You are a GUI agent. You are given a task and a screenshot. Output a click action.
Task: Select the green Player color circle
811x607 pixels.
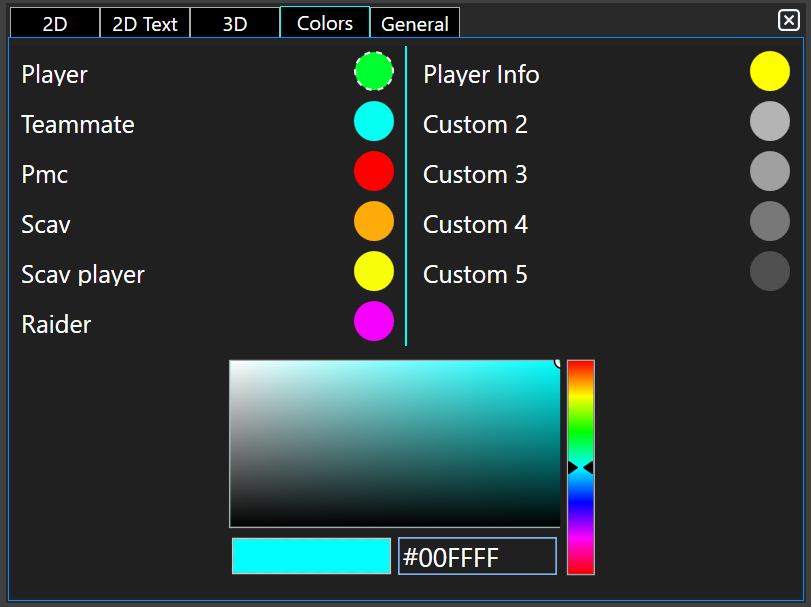coord(374,71)
